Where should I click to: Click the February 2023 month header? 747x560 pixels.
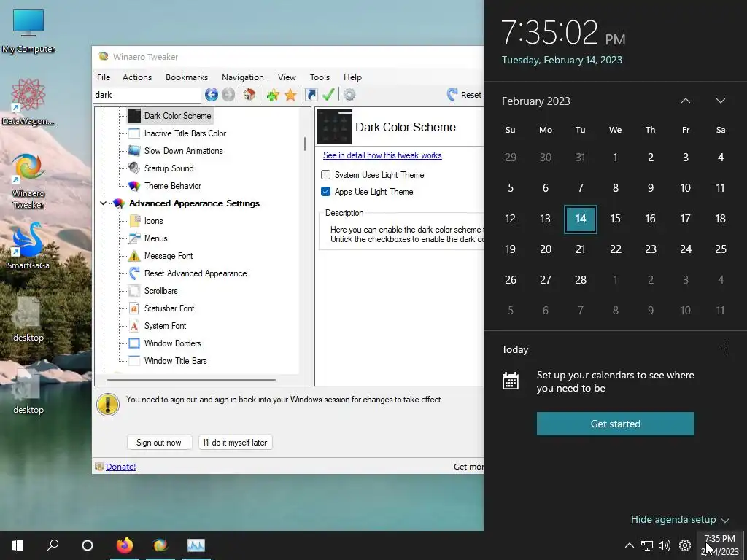pos(536,101)
